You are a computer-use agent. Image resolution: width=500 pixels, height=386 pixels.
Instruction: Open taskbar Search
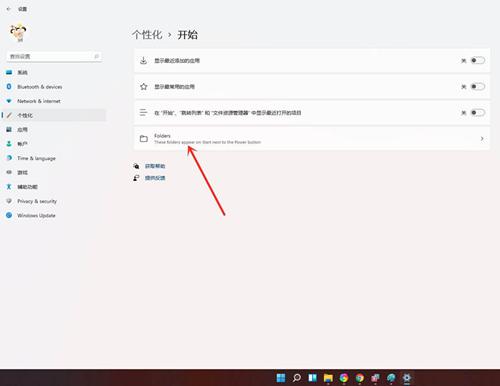pos(297,378)
